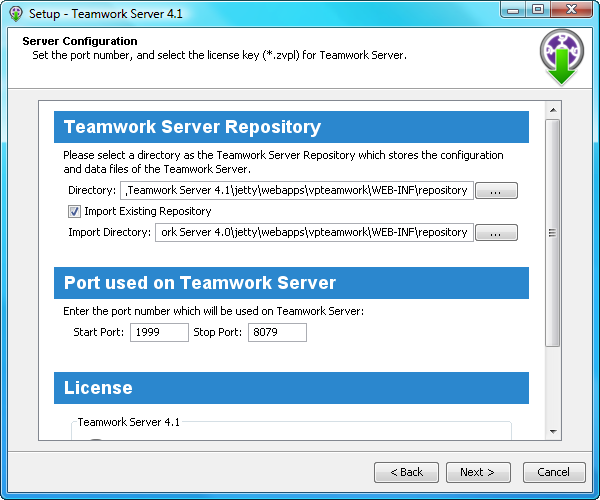Click the 'Enter the port number' instruction text
This screenshot has height=500, width=600.
tap(214, 311)
